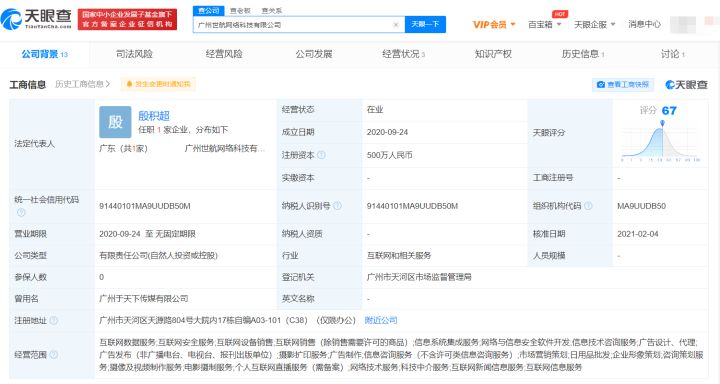Select the 查关系 search tab

point(272,11)
